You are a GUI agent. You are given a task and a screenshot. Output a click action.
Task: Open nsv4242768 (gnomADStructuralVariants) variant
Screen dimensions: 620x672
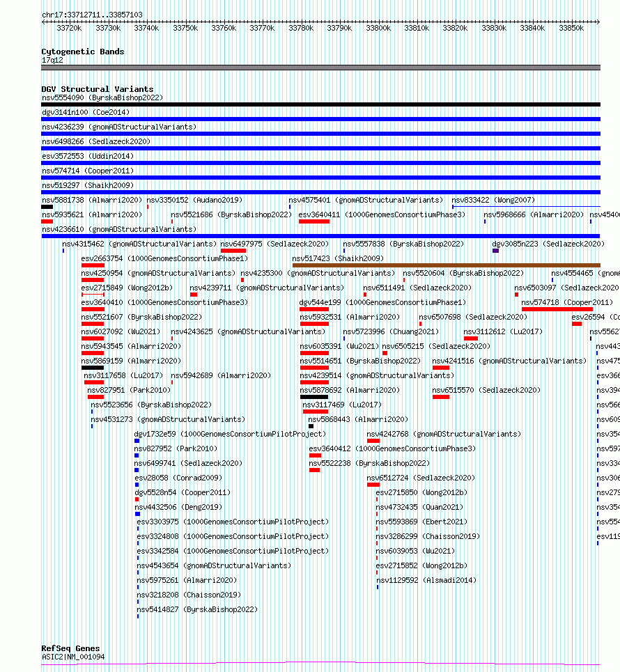444,434
